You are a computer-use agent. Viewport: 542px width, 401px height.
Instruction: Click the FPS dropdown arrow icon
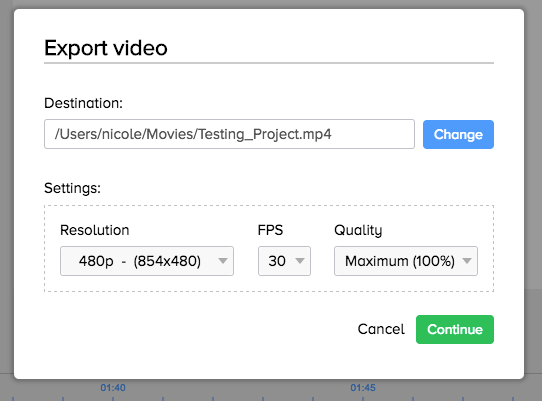(x=300, y=261)
